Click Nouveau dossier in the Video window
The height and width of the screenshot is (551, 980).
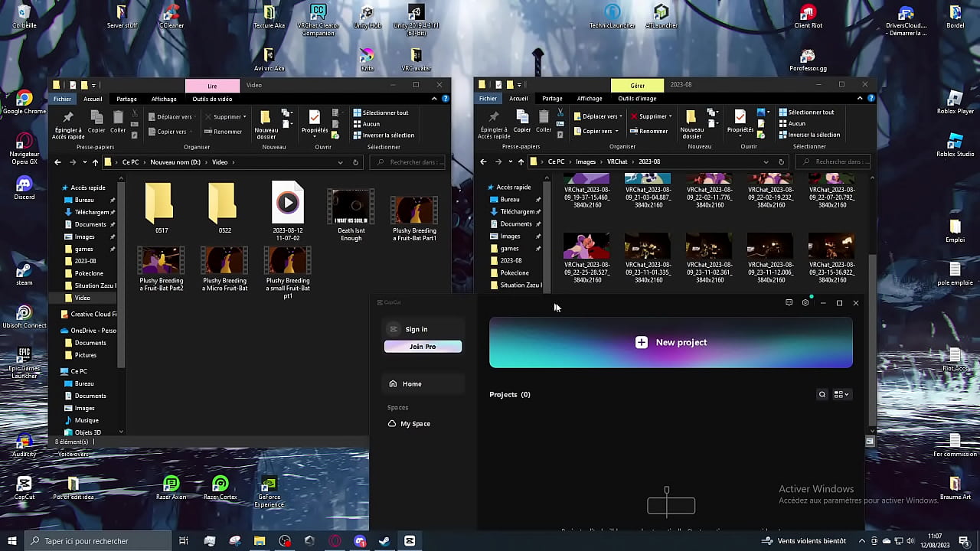pos(266,123)
